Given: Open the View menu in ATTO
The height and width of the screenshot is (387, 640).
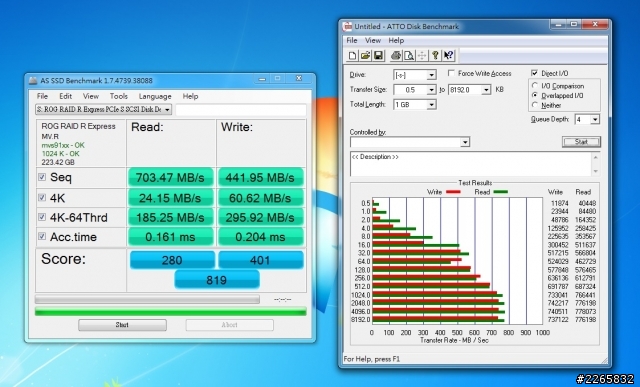Looking at the screenshot, I should tap(373, 40).
